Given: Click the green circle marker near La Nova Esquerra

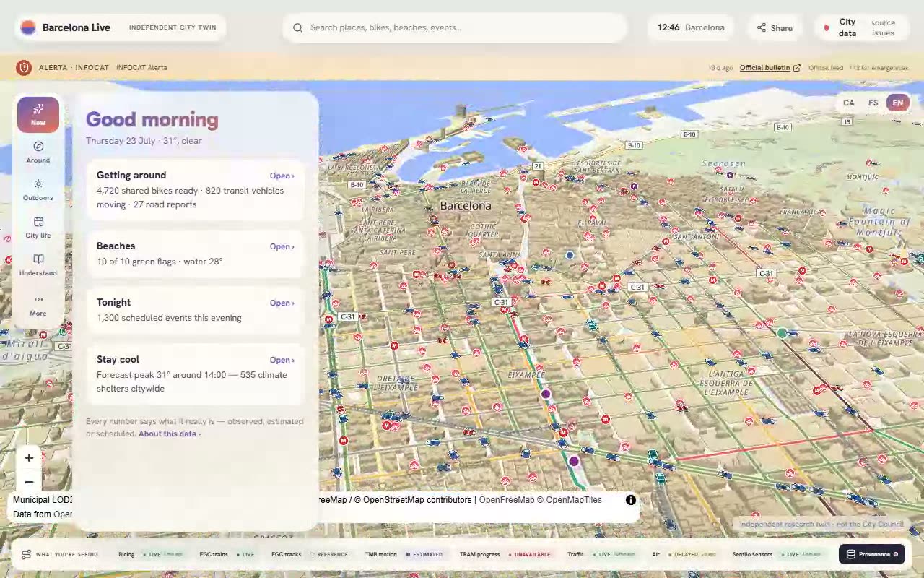Looking at the screenshot, I should [782, 333].
